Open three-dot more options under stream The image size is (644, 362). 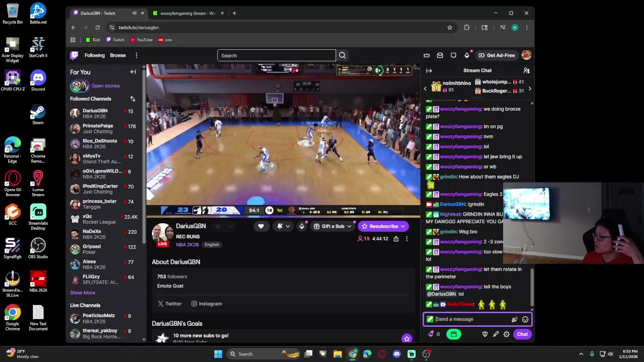(407, 239)
